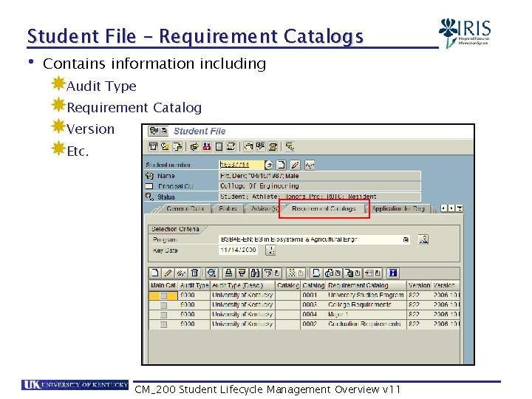
Task: Click catalog number 0002 cell
Action: (313, 324)
